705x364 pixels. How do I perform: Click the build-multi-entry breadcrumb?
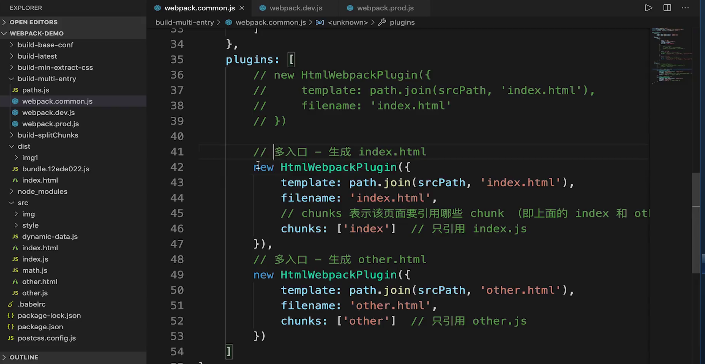[x=184, y=22]
